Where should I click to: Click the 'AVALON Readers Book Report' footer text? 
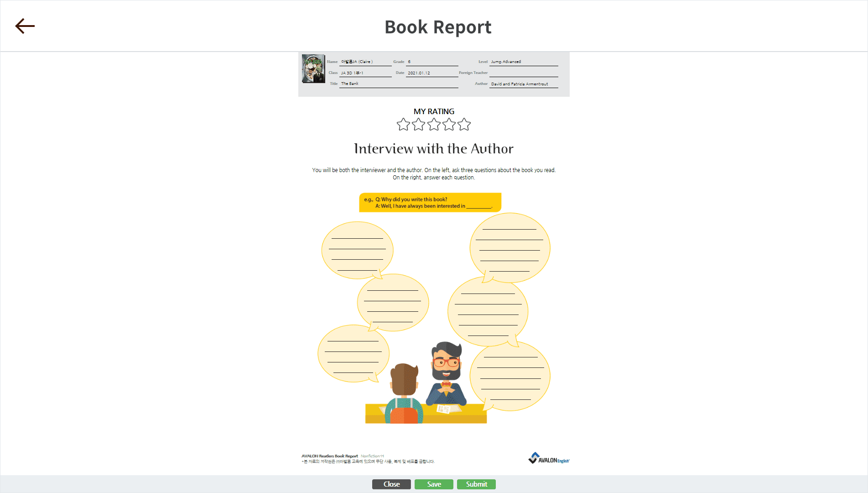[x=330, y=456]
